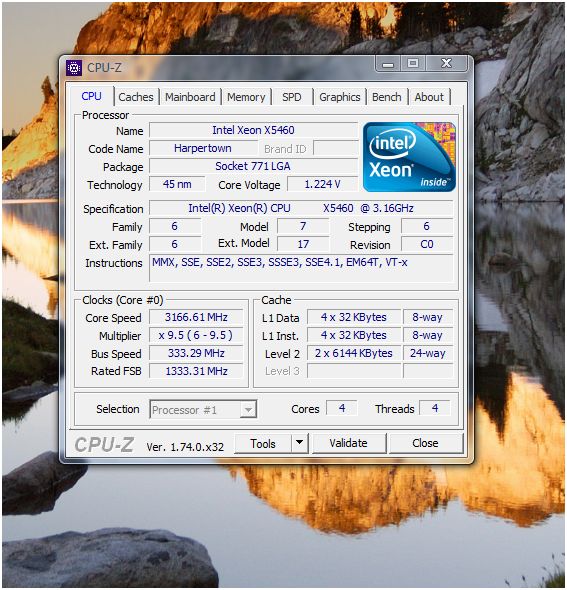Click the Rated FSB 1333.31 MHz value
567x590 pixels.
click(196, 371)
